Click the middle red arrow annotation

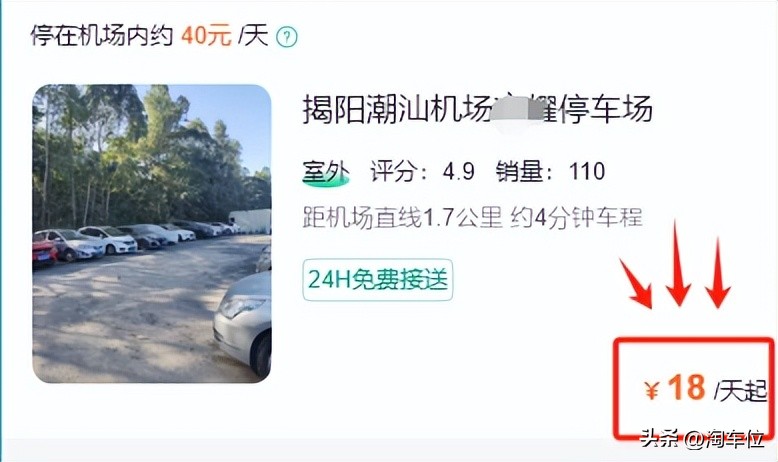678,263
